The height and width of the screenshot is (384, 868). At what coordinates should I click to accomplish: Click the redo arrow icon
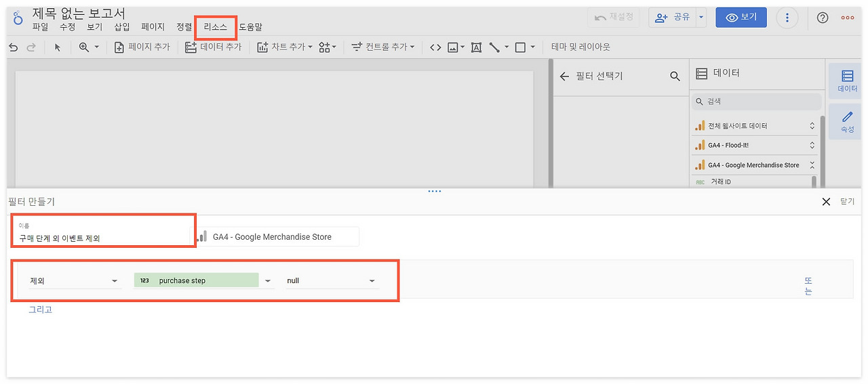(31, 47)
